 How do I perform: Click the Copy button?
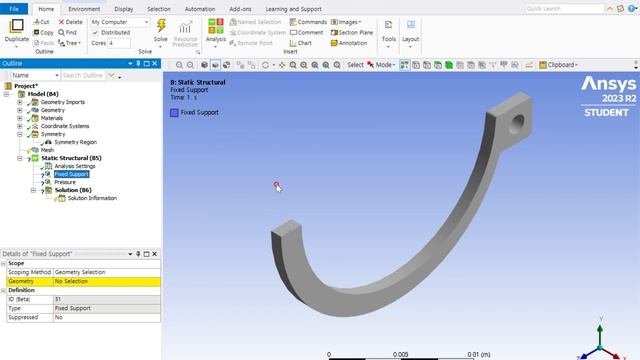[43, 32]
